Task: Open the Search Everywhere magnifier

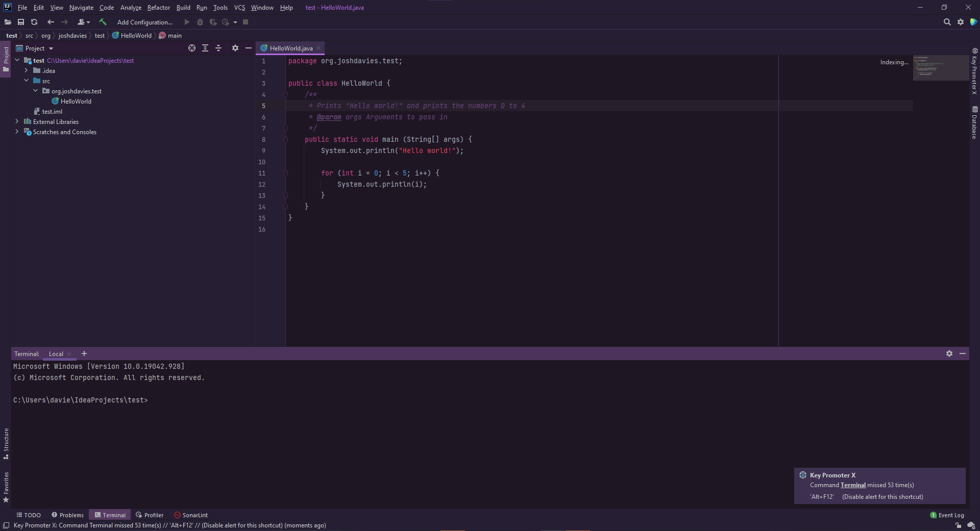Action: click(x=947, y=22)
